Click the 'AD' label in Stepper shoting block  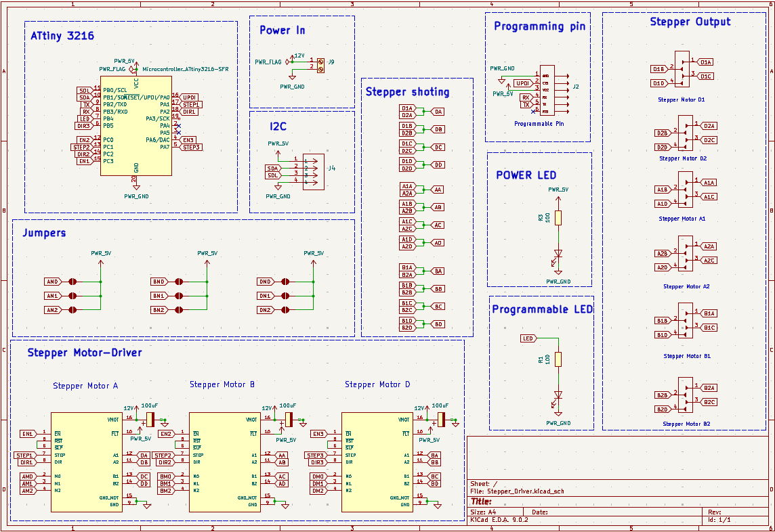pos(438,243)
